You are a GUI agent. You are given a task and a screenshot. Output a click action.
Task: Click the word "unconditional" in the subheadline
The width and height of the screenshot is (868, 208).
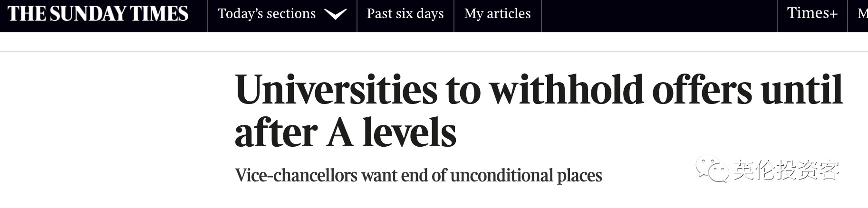click(x=502, y=176)
